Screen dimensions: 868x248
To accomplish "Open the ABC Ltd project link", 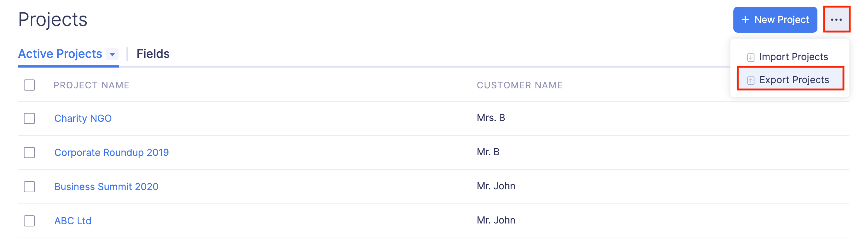I will 73,221.
